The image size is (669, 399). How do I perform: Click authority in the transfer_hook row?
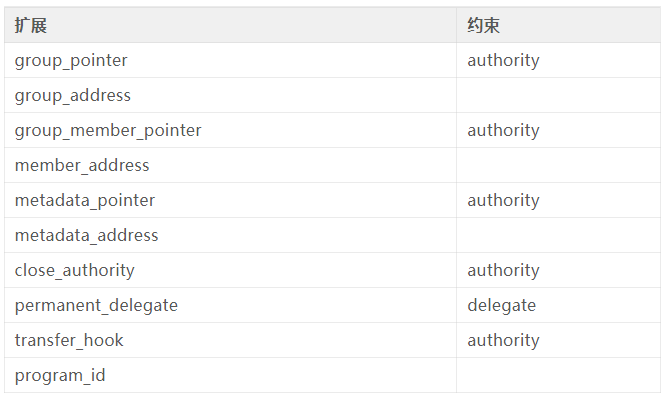tap(503, 341)
